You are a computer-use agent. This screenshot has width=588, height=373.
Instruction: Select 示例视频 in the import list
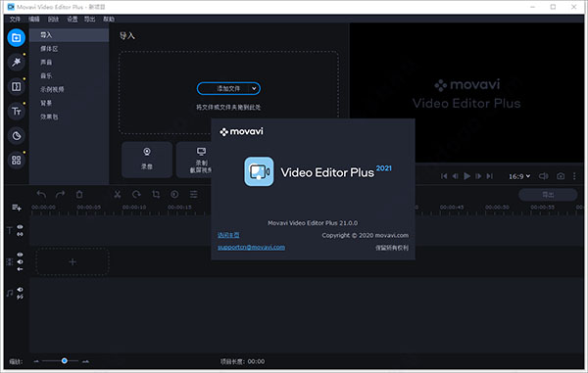point(69,89)
